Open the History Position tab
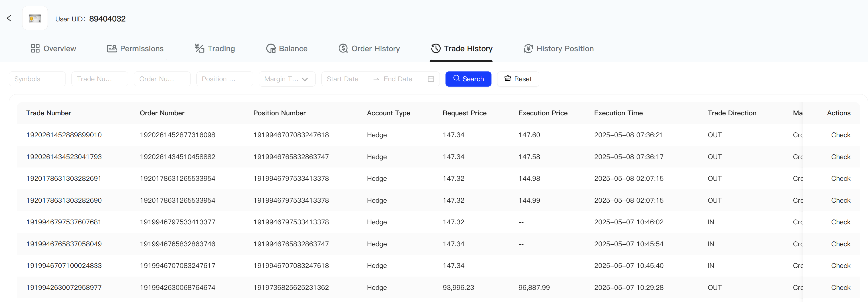The image size is (868, 302). click(558, 48)
